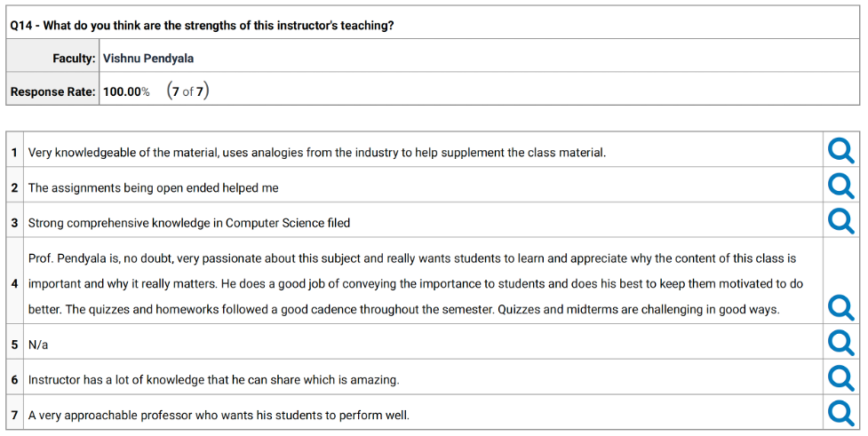Click the N/a response text

click(39, 343)
